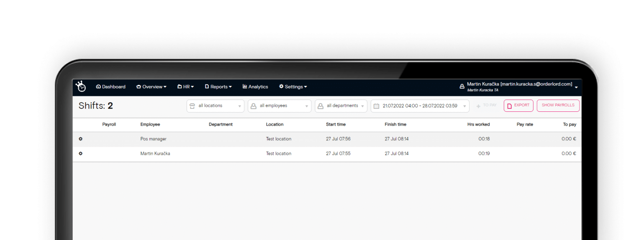Select the Pos manager employee cell
The image size is (644, 240).
click(154, 139)
